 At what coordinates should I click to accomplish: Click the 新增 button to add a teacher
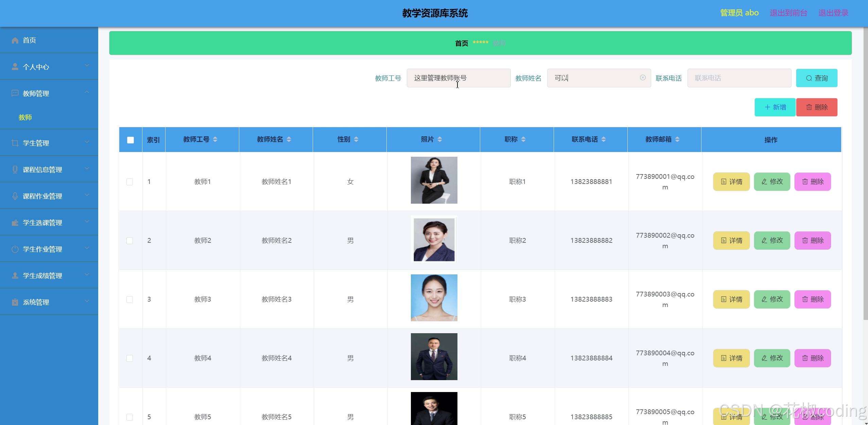[x=775, y=107]
